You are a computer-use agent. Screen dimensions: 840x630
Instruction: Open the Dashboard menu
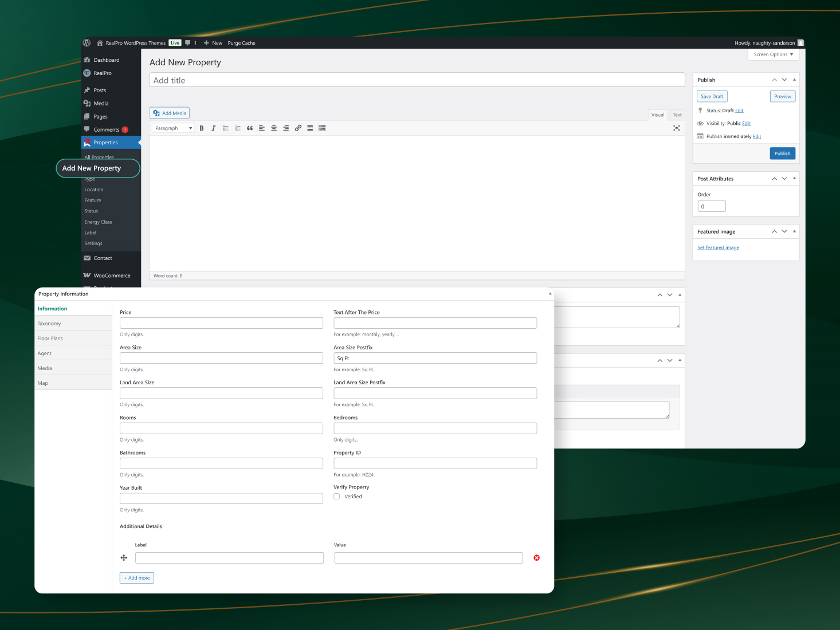coord(107,60)
